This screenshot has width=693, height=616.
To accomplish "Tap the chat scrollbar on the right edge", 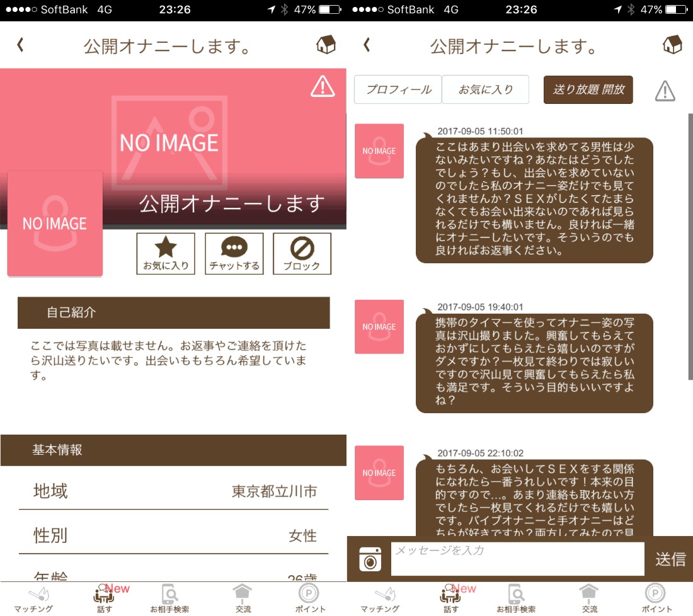I will coord(690,246).
